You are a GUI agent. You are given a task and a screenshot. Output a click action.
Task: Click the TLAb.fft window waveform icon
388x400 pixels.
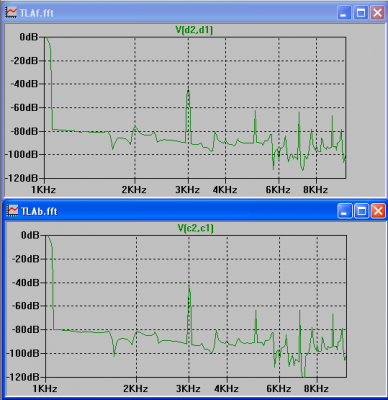pyautogui.click(x=12, y=211)
